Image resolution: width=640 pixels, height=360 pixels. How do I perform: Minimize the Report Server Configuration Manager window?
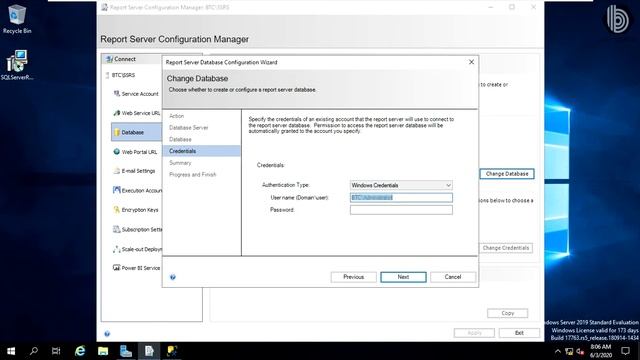[x=491, y=7]
